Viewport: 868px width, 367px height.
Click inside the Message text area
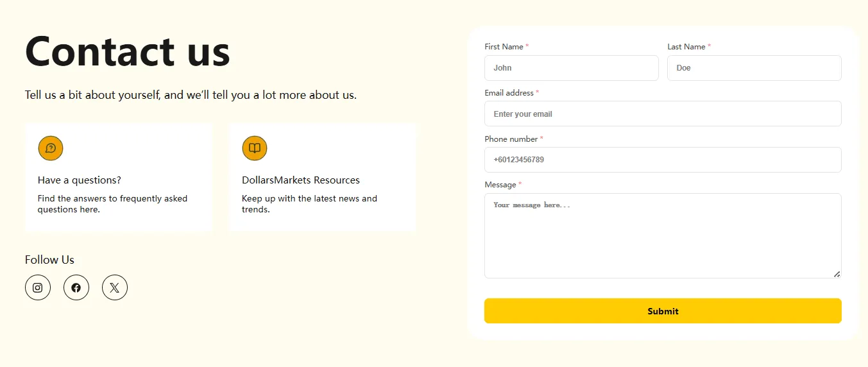663,235
